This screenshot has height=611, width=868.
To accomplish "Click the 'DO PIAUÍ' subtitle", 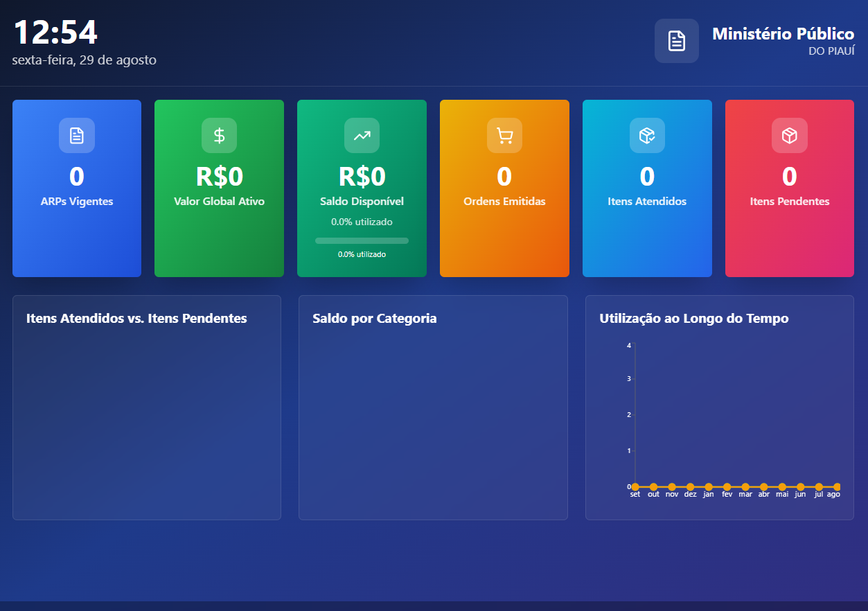I will coord(831,51).
